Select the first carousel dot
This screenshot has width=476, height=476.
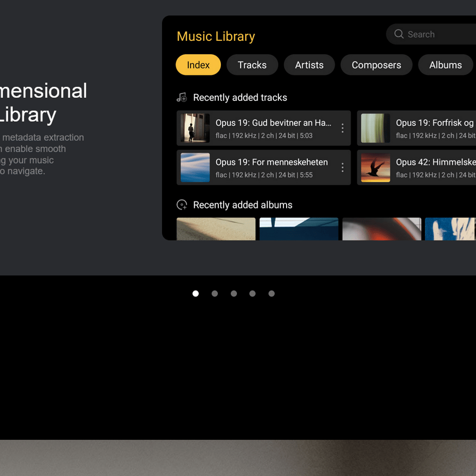click(196, 293)
